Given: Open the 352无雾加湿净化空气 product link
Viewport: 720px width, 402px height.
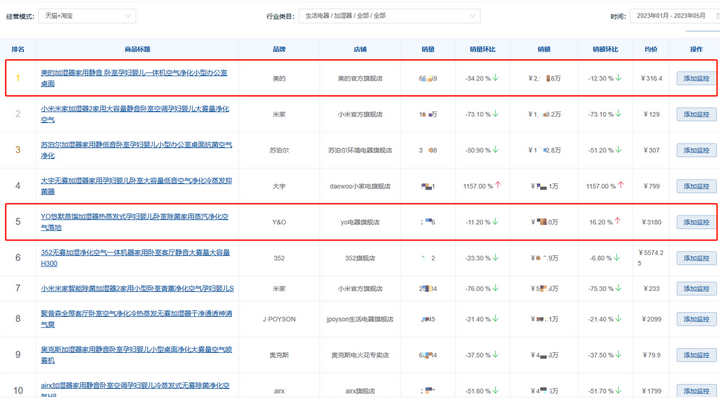Looking at the screenshot, I should click(135, 258).
